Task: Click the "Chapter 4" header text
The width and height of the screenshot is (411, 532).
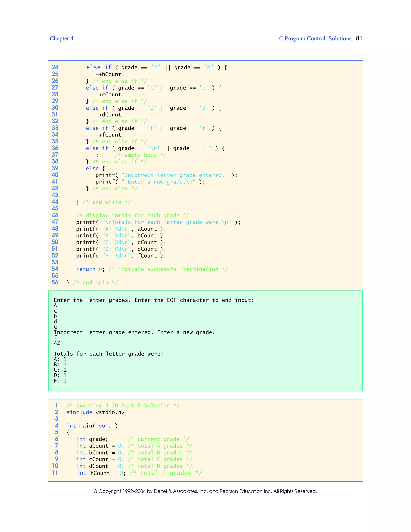Action: pos(61,39)
